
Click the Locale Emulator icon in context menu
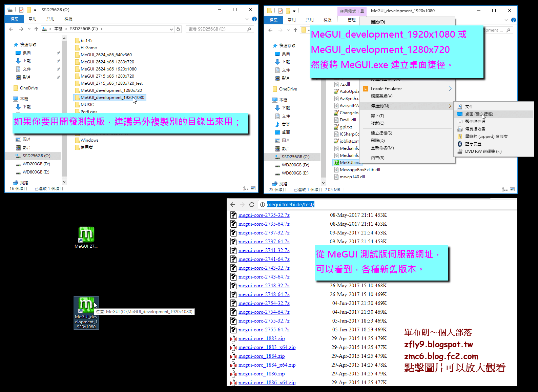pos(366,89)
